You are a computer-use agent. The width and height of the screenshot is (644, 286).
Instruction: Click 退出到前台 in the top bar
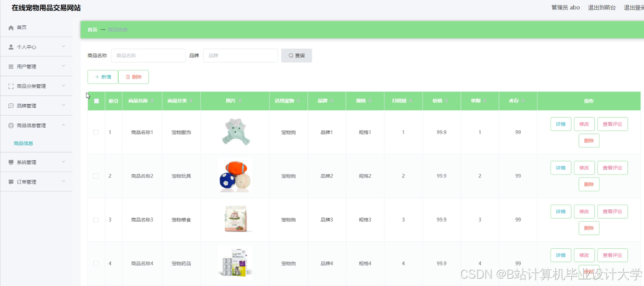click(602, 8)
